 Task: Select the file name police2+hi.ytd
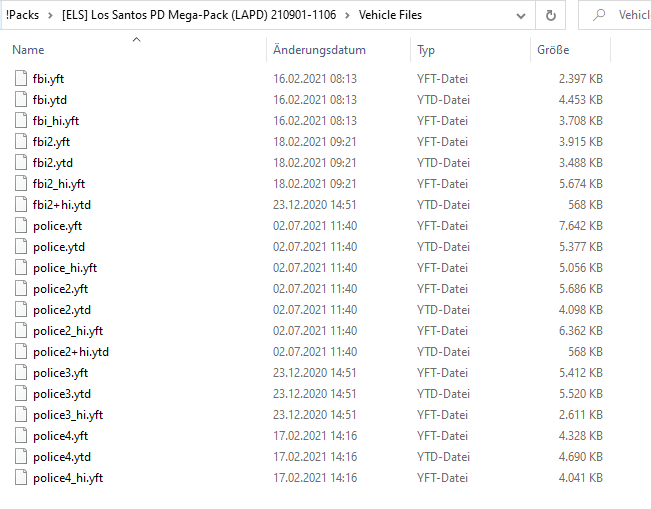point(71,352)
